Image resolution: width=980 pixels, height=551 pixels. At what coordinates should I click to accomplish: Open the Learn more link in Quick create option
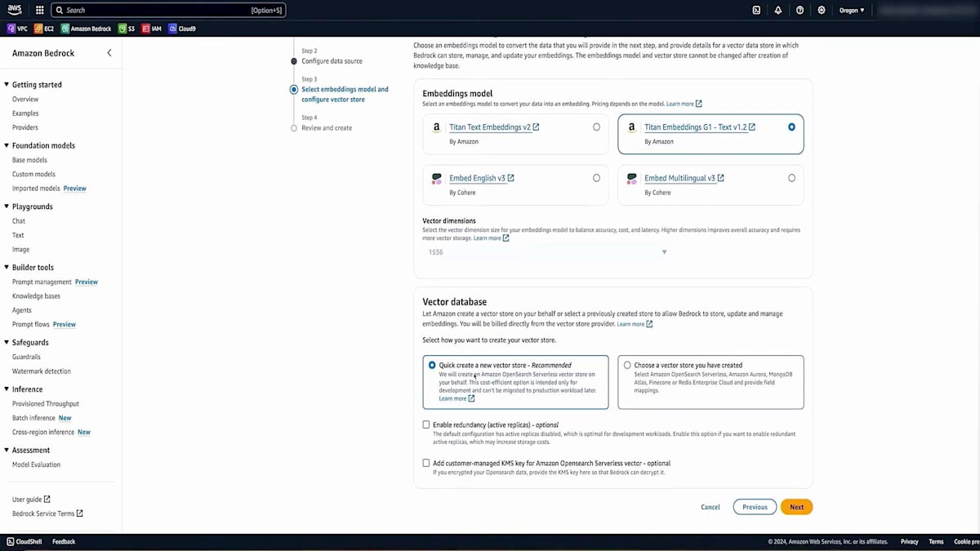click(457, 398)
